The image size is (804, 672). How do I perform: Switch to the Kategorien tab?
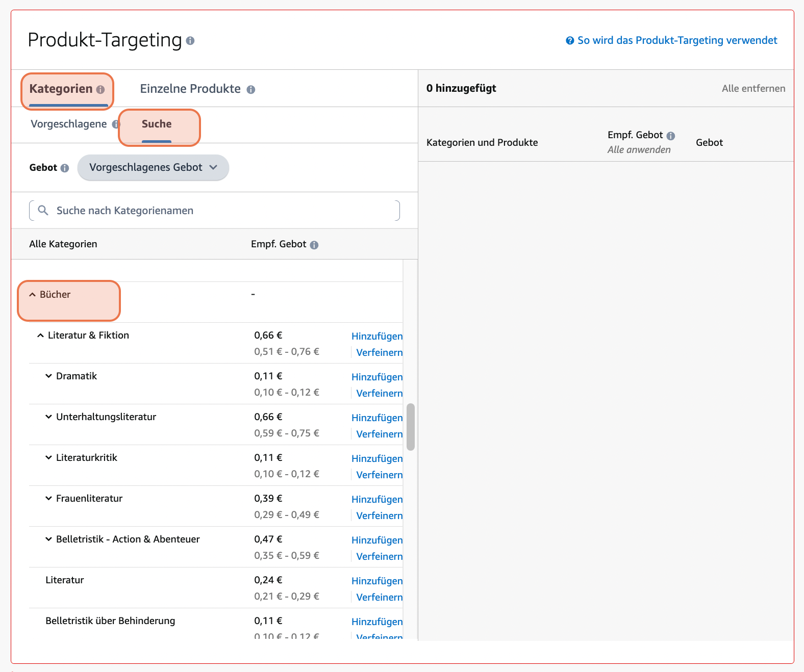tap(61, 89)
